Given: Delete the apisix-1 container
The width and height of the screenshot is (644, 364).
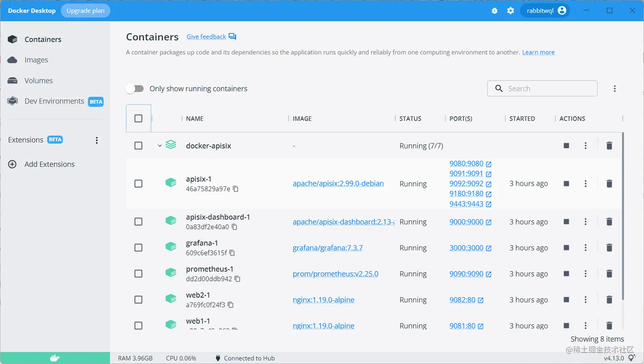Looking at the screenshot, I should coord(609,183).
